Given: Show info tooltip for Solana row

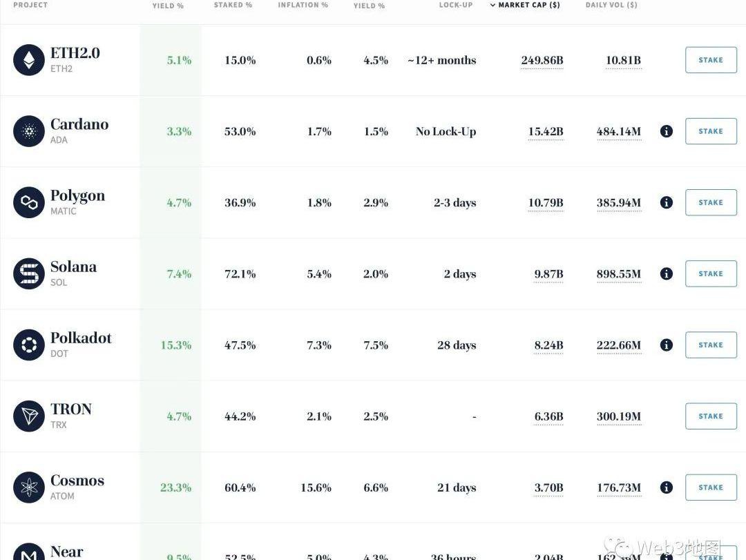Looking at the screenshot, I should 666,273.
